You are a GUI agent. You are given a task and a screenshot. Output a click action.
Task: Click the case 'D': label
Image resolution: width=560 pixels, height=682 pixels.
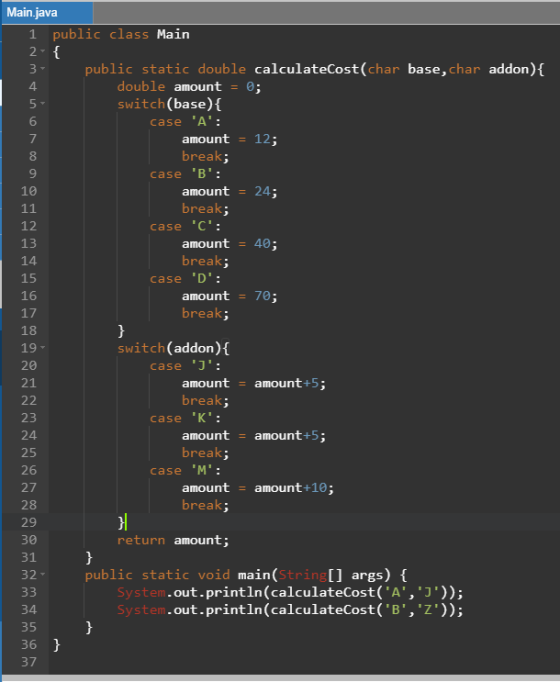click(x=185, y=278)
